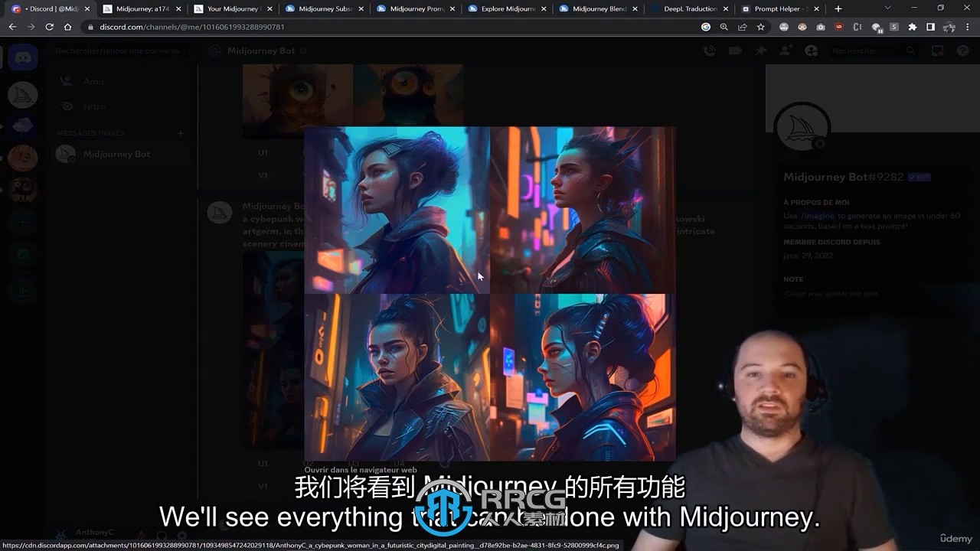Screen dimensions: 980x551
Task: Open the Midjourney sailboat server
Action: [22, 95]
